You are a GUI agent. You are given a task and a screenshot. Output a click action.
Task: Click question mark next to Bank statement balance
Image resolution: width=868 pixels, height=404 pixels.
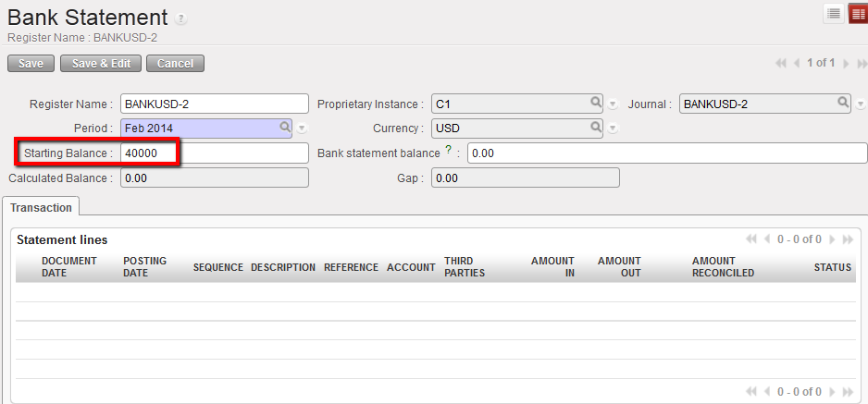(449, 151)
